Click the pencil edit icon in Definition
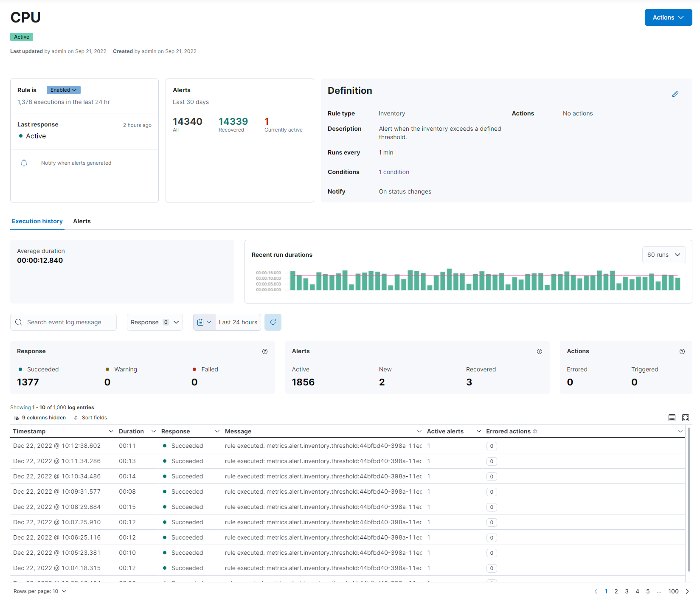This screenshot has width=700, height=607. [x=675, y=94]
